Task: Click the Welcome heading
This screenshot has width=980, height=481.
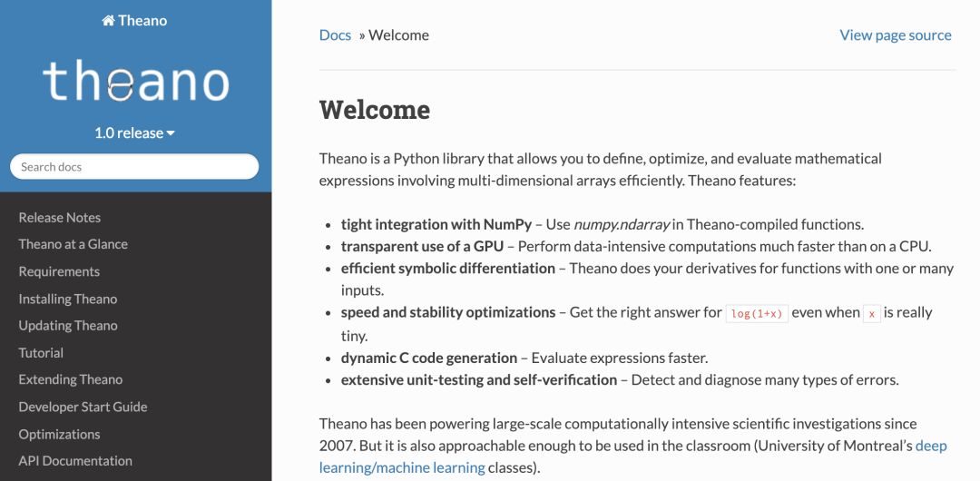Action: point(375,110)
